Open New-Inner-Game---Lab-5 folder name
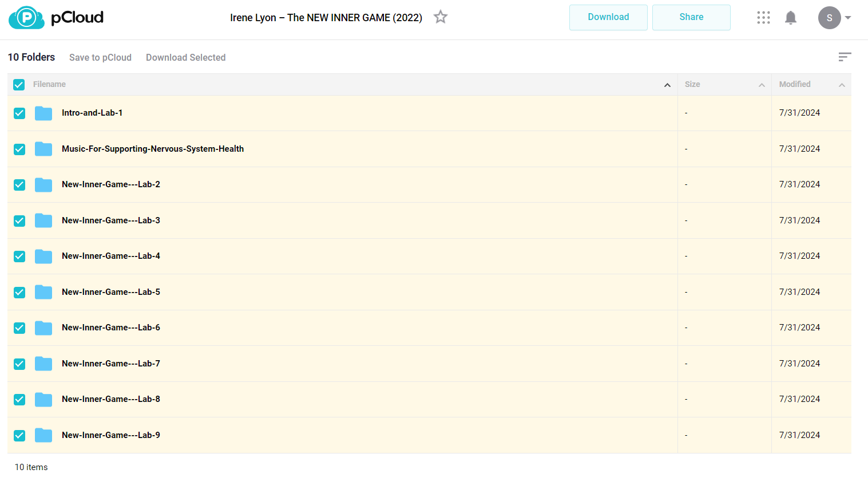868x489 pixels. tap(111, 292)
